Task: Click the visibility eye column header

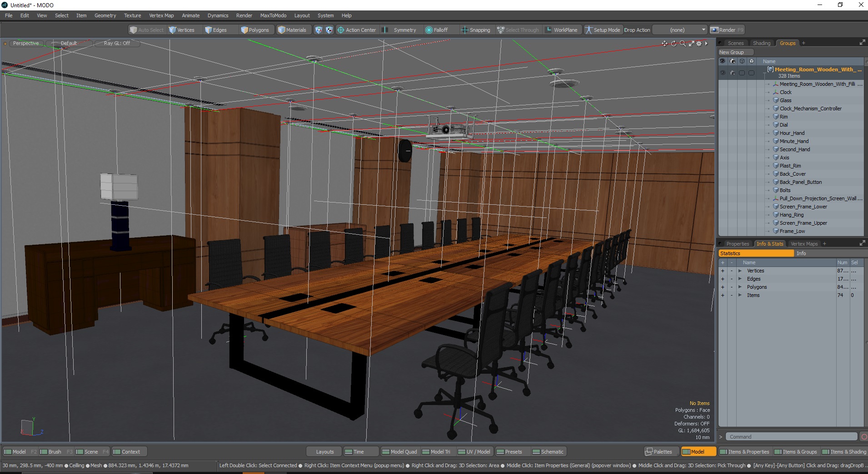Action: click(x=723, y=61)
